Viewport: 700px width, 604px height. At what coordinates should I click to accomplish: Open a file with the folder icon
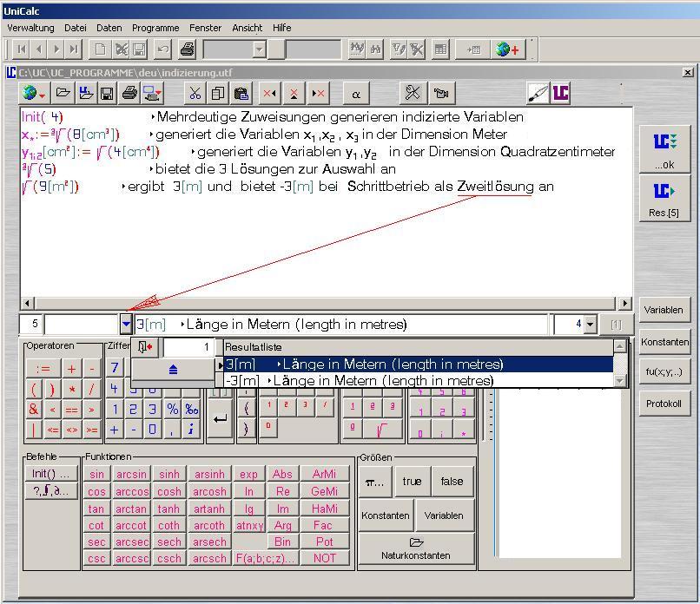pyautogui.click(x=63, y=93)
